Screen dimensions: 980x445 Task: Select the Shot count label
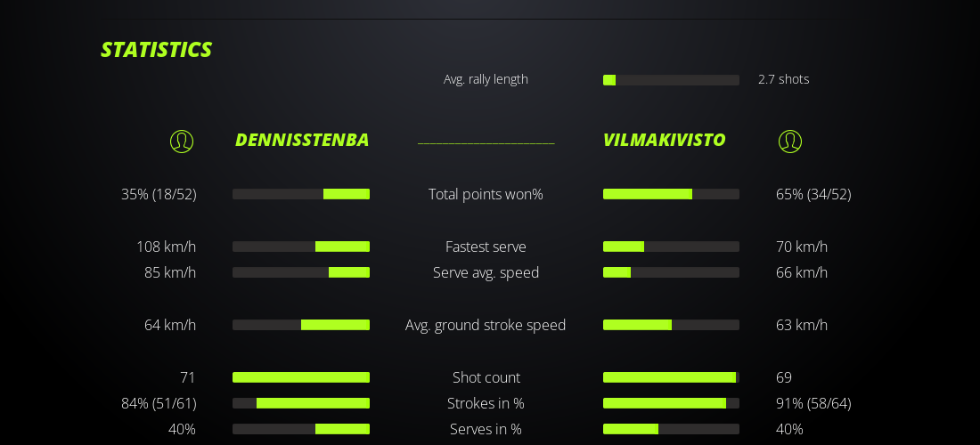tap(486, 377)
